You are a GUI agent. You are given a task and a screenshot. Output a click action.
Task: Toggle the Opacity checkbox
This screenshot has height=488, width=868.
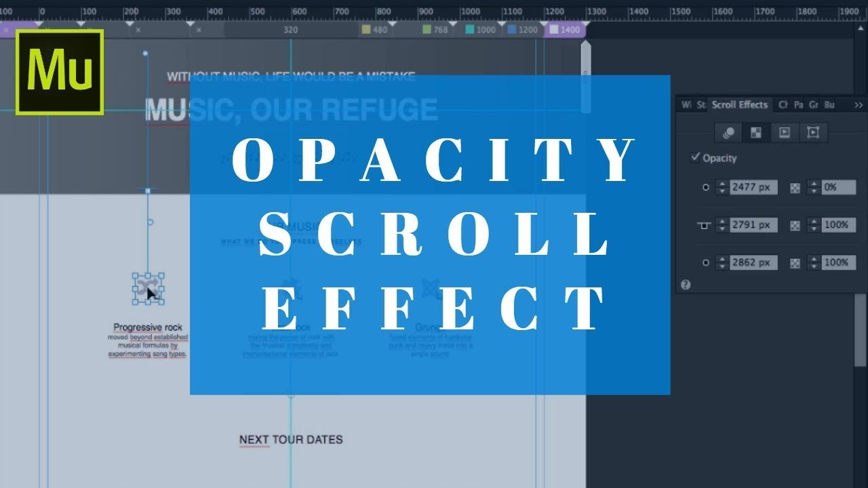[x=695, y=157]
